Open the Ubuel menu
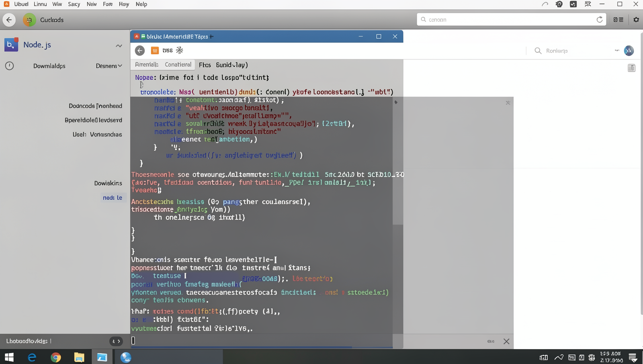 21,4
